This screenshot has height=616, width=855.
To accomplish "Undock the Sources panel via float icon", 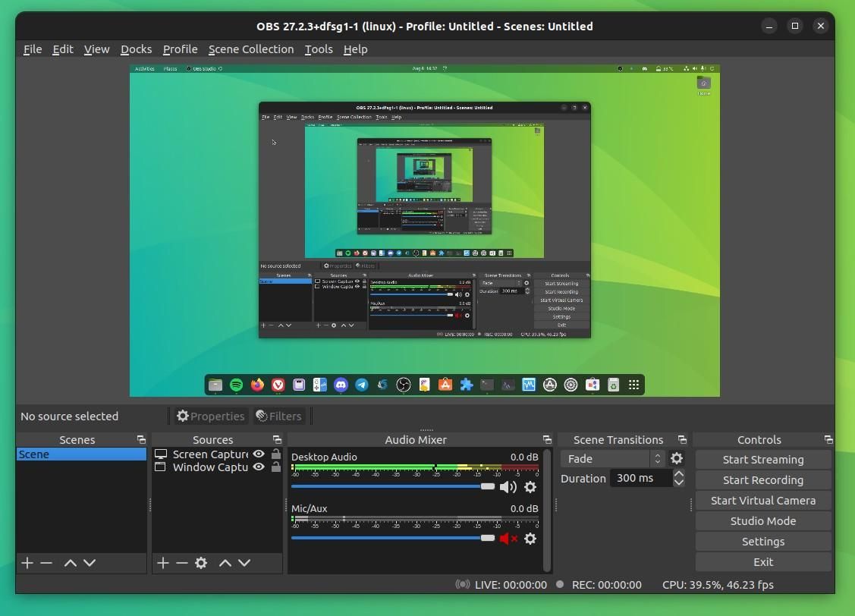I will [277, 439].
